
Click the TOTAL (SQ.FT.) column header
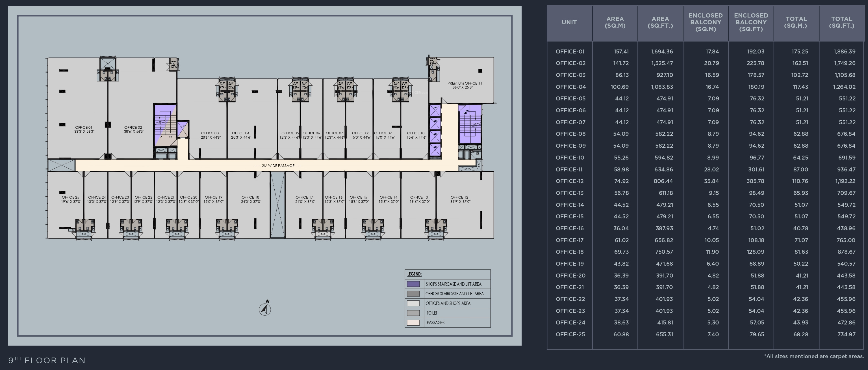841,22
